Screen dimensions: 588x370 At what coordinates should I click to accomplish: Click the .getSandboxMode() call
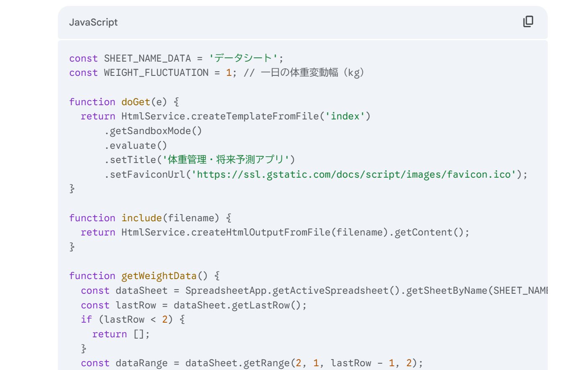tap(153, 131)
